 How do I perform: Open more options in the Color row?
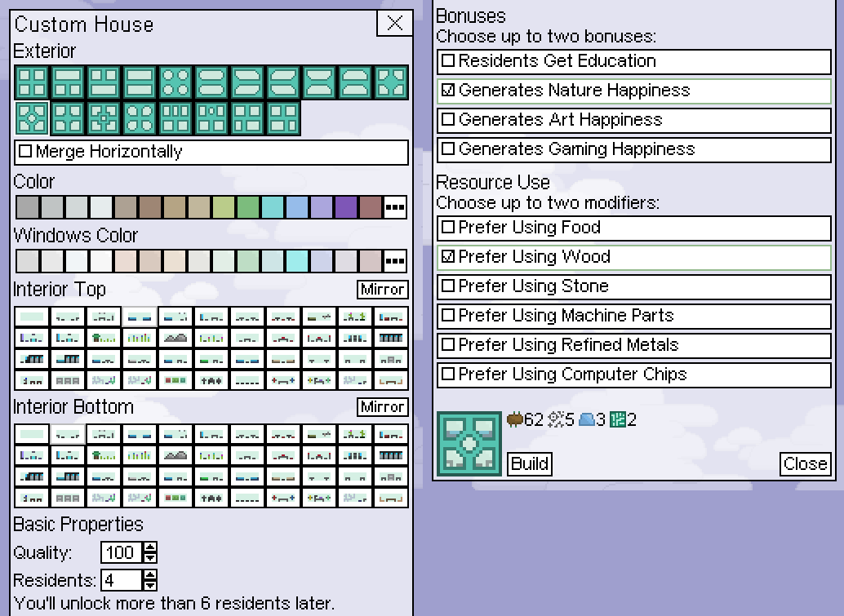(x=395, y=207)
